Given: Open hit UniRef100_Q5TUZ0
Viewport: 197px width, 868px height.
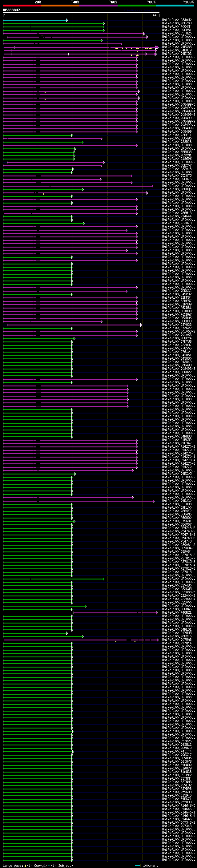Looking at the screenshot, I should point(177,33).
